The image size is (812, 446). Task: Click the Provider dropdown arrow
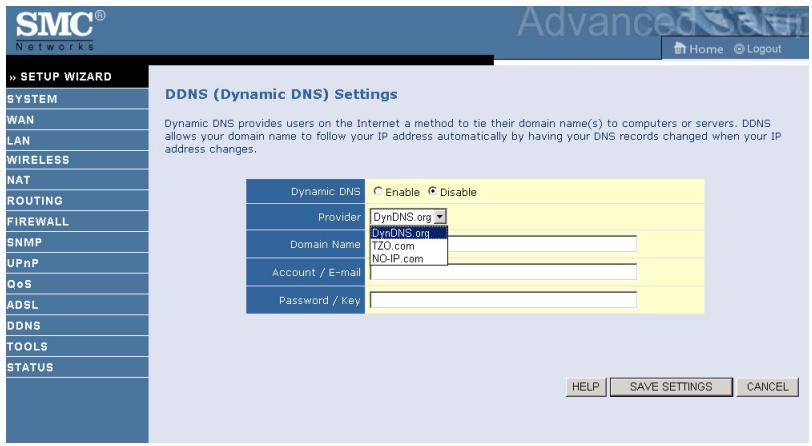440,217
